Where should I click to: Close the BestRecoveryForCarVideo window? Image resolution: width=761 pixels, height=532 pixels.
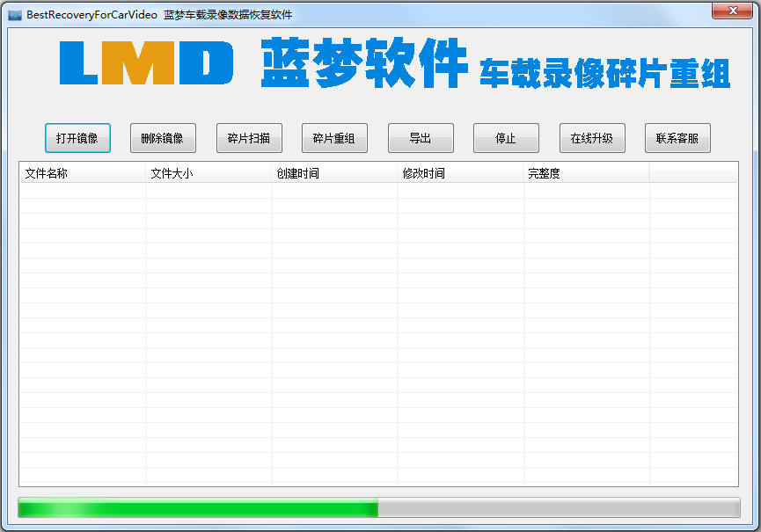click(x=733, y=11)
